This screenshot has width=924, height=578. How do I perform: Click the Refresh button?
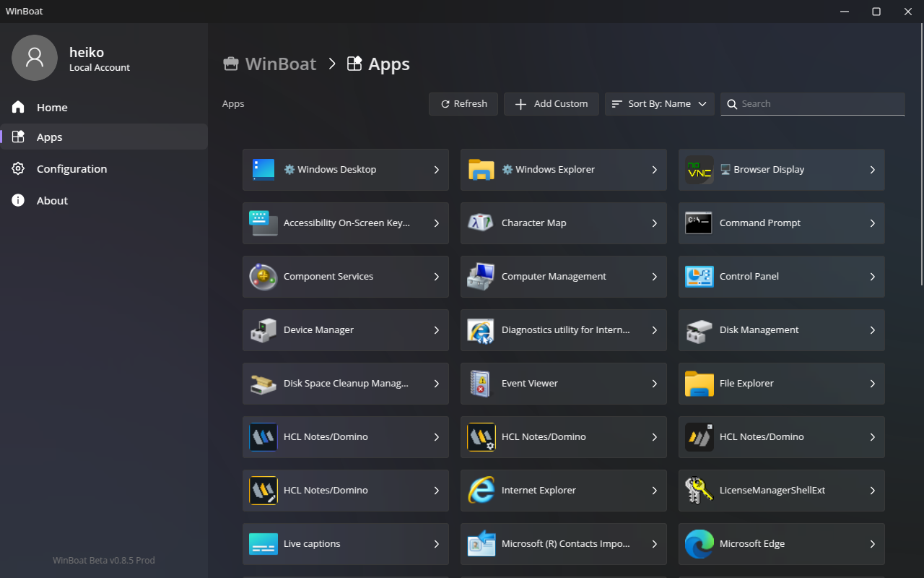(x=463, y=104)
